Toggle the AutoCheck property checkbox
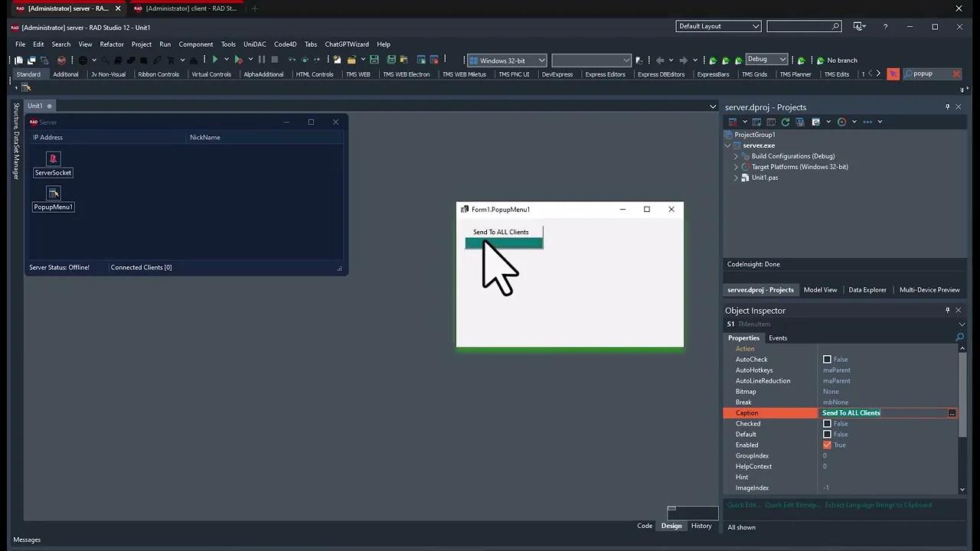This screenshot has width=980, height=551. (x=827, y=360)
